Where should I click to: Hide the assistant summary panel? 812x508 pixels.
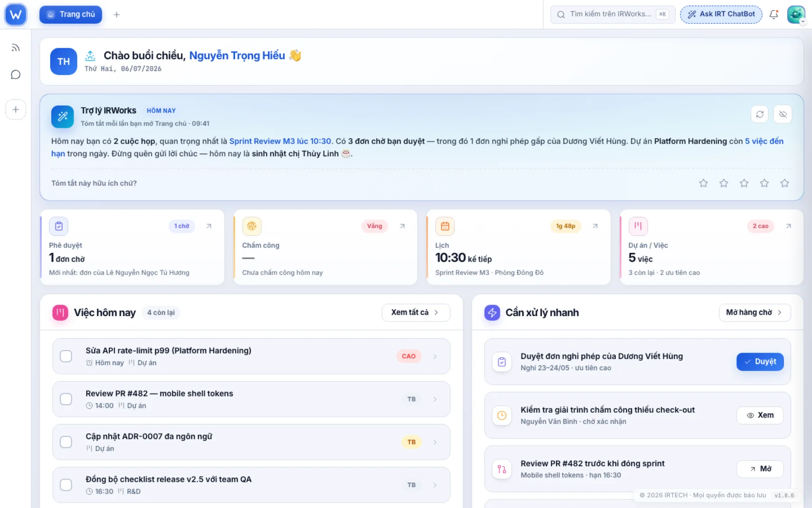click(x=783, y=114)
